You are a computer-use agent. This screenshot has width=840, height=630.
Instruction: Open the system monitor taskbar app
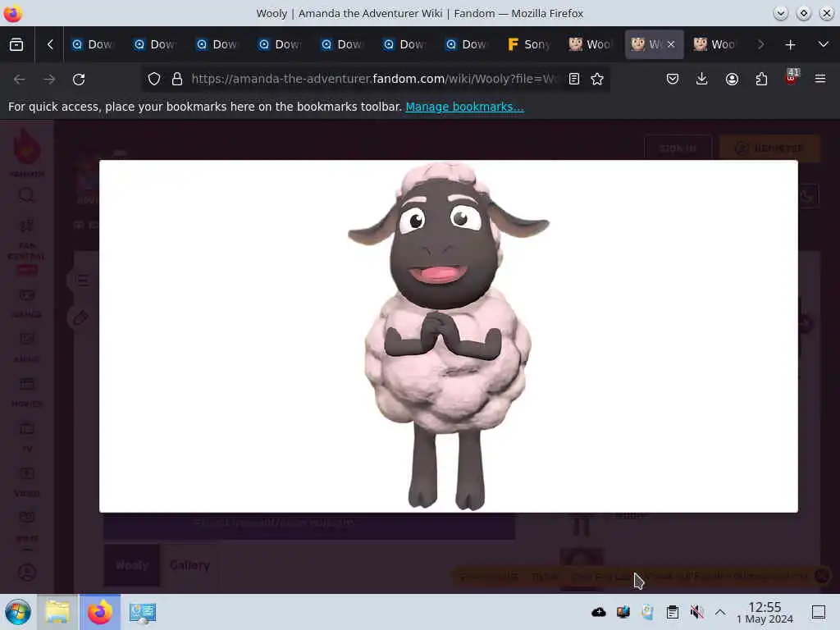pos(143,612)
